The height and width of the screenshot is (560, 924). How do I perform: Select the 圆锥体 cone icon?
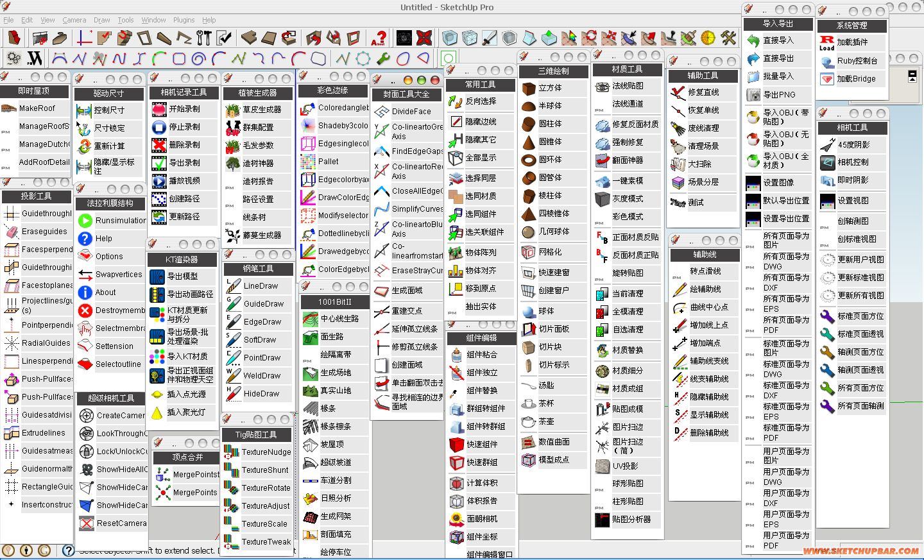click(x=529, y=142)
